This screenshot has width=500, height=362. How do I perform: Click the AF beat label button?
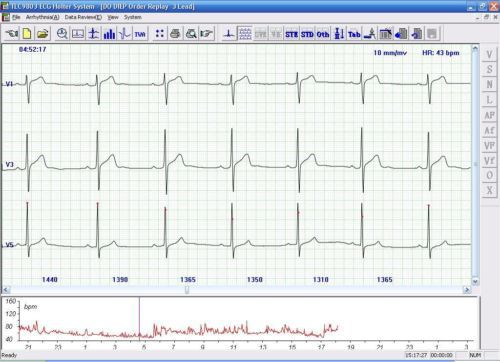pyautogui.click(x=489, y=115)
